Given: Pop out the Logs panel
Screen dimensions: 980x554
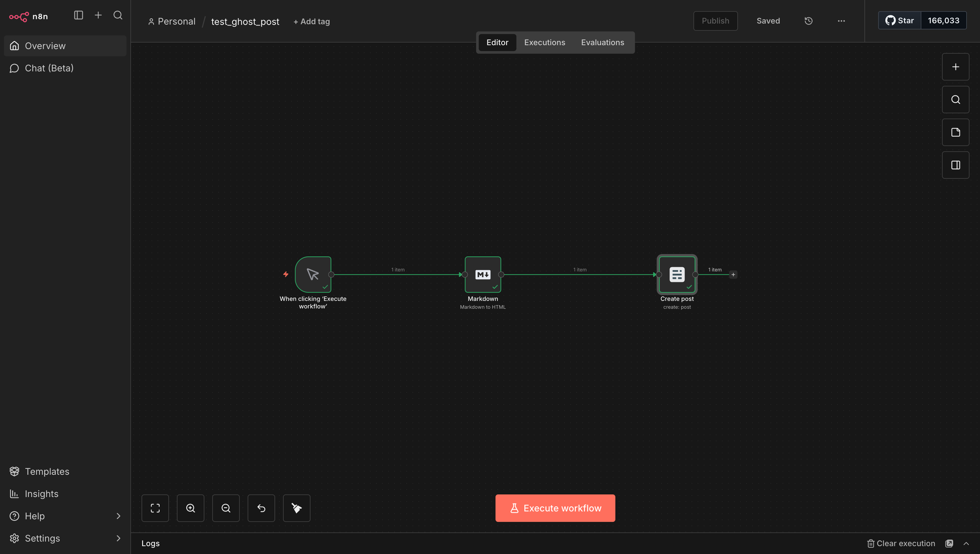Looking at the screenshot, I should tap(949, 543).
